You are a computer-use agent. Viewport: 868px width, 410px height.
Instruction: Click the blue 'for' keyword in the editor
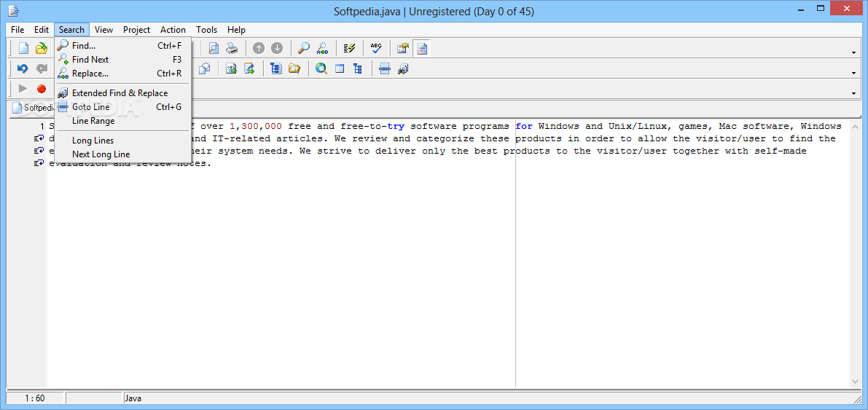(524, 126)
